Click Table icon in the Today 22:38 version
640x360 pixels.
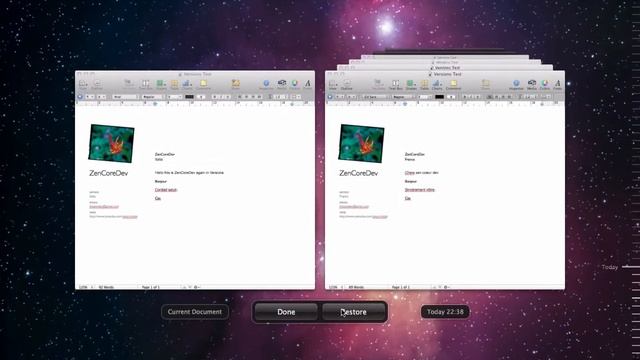424,84
